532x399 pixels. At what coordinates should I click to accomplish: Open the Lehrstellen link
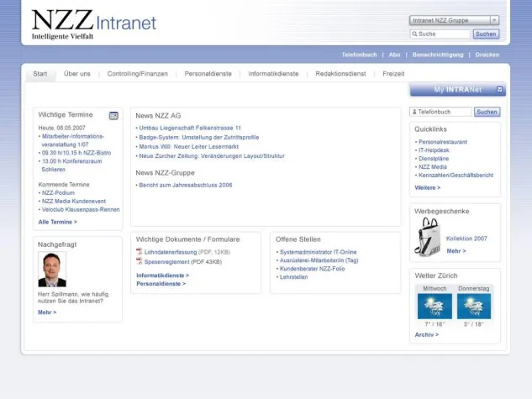coord(294,277)
